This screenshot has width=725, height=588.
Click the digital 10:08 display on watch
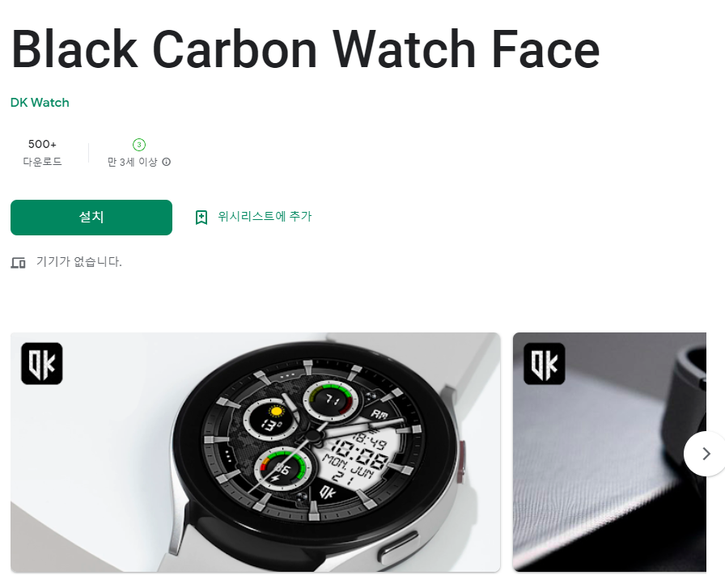(x=358, y=454)
